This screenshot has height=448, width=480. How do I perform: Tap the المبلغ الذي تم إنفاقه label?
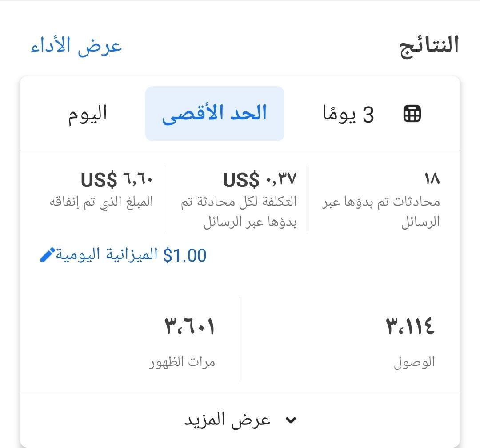coord(101,202)
